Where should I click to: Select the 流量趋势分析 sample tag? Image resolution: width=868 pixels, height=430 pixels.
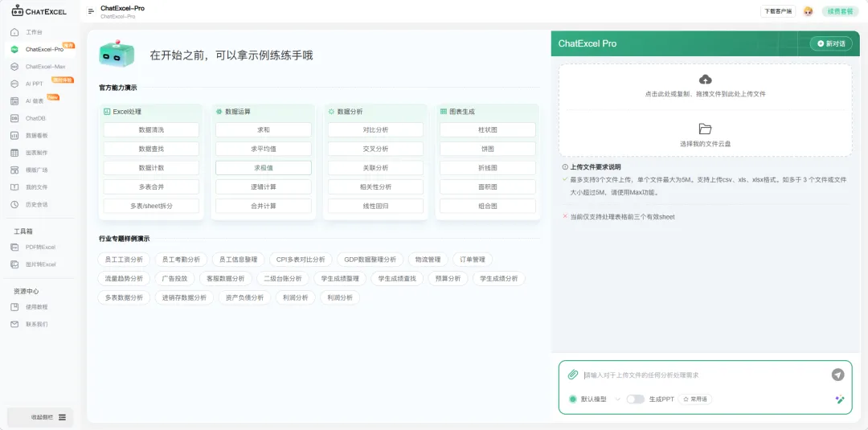(x=124, y=278)
